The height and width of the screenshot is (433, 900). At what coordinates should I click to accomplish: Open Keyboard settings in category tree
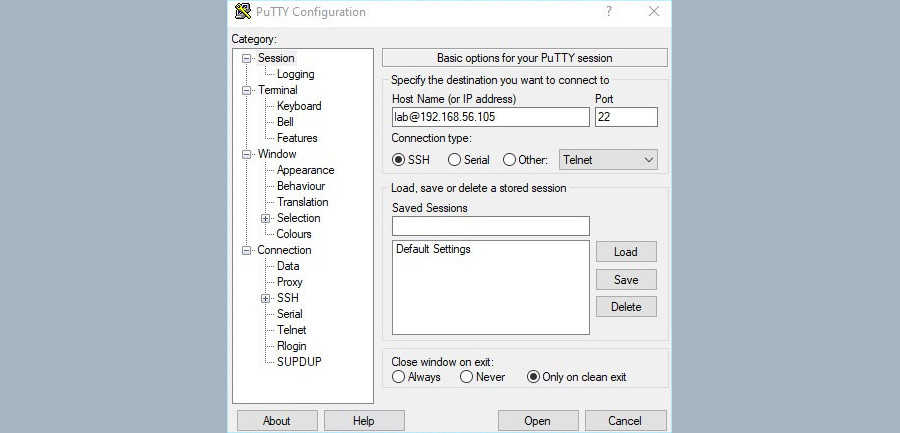[299, 106]
